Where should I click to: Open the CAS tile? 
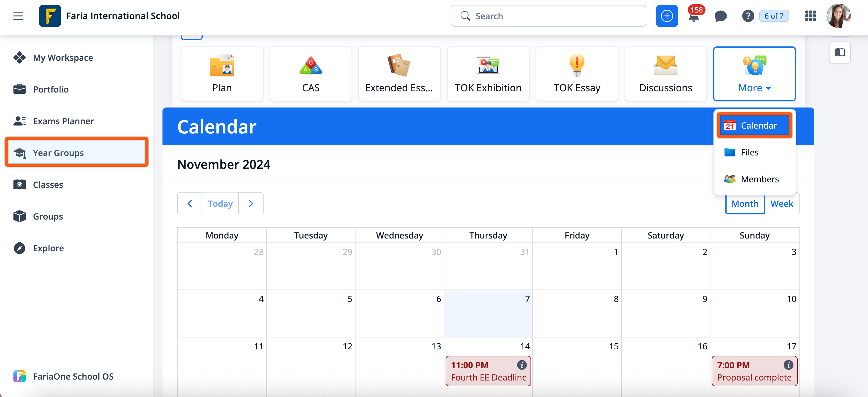coord(310,74)
